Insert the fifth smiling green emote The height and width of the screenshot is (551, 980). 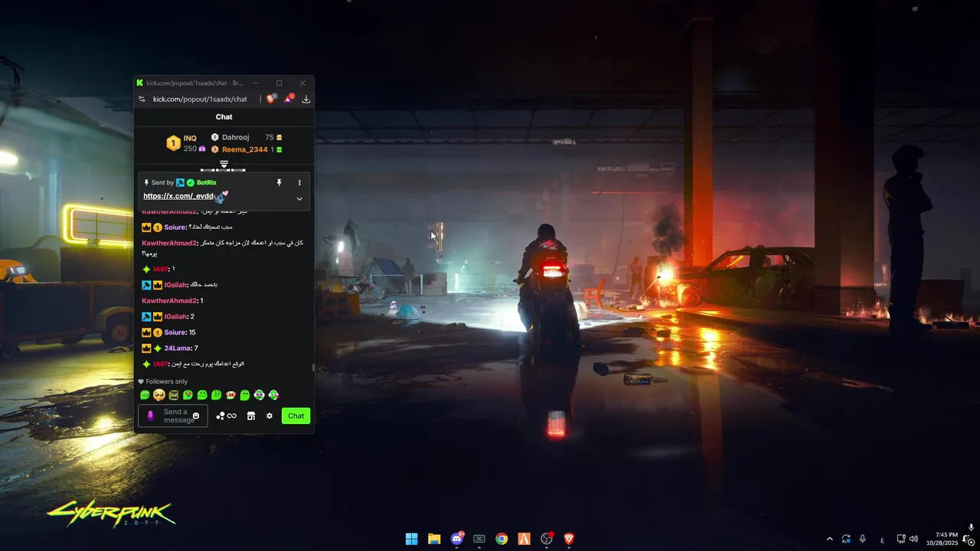click(202, 395)
